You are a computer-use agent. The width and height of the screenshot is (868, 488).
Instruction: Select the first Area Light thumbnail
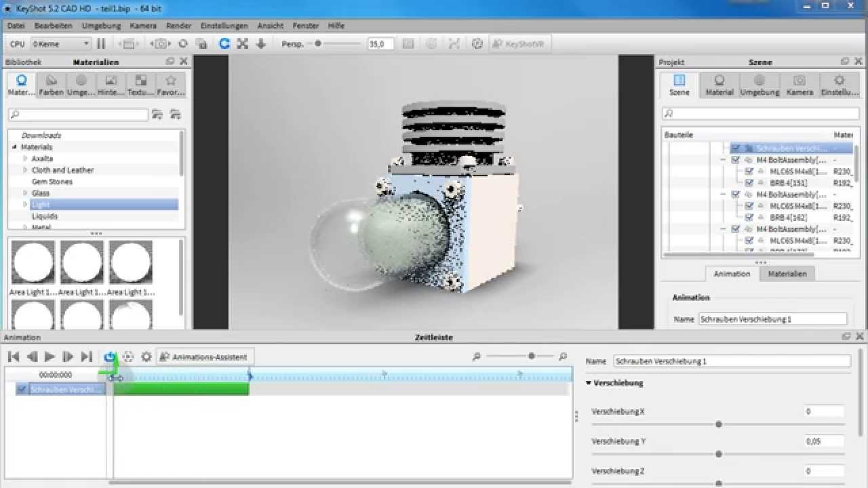click(x=33, y=262)
